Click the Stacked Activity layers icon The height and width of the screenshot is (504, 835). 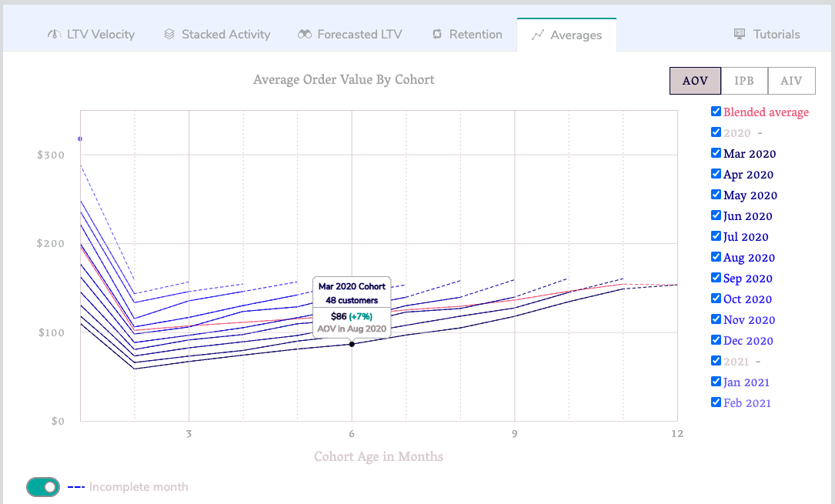pyautogui.click(x=169, y=34)
